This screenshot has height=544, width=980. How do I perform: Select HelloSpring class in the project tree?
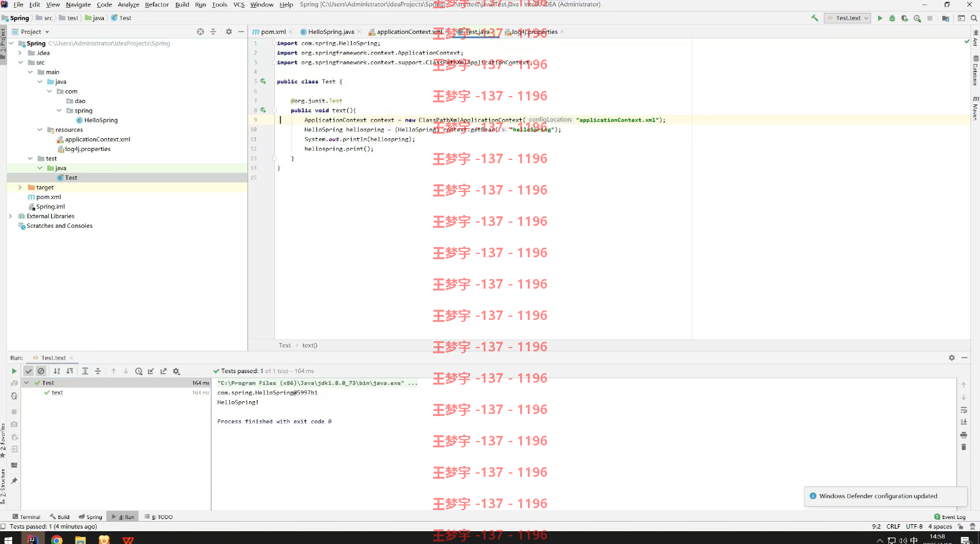pyautogui.click(x=97, y=120)
